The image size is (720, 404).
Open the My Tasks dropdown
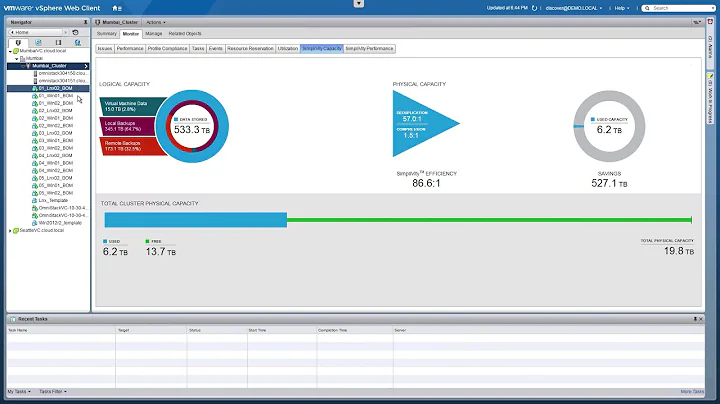click(x=19, y=392)
